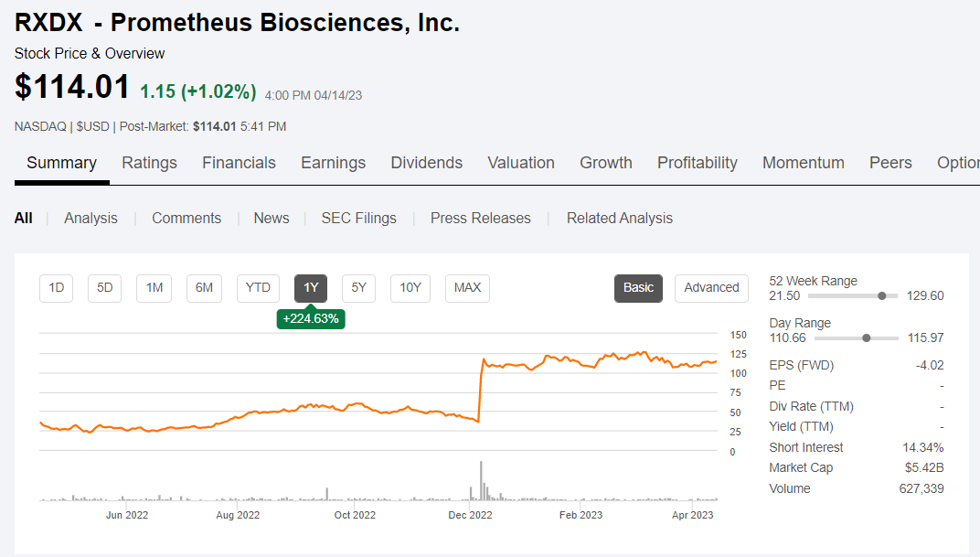Screen dimensions: 980x557
Task: Show the 6M chart period
Action: coord(204,287)
